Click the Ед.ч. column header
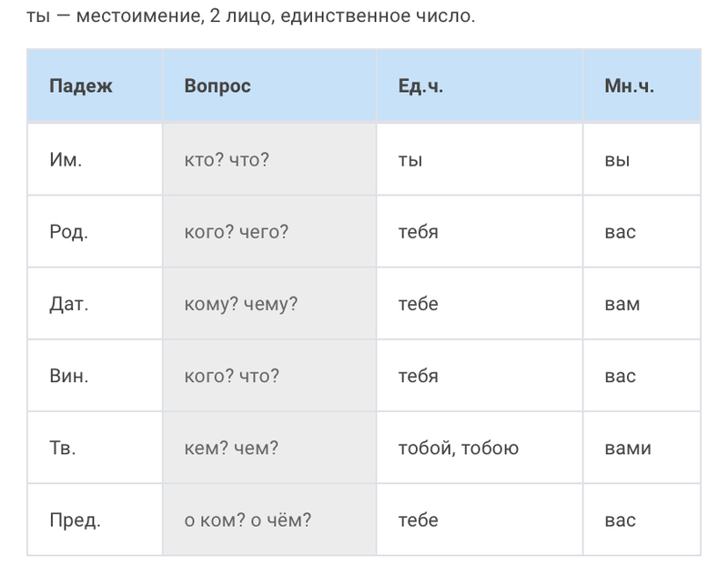 pyautogui.click(x=420, y=86)
